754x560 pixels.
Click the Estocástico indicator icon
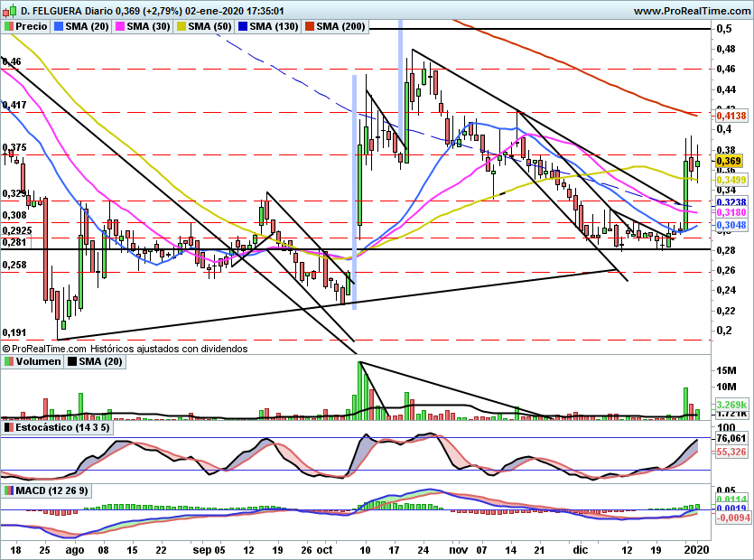pos(9,427)
